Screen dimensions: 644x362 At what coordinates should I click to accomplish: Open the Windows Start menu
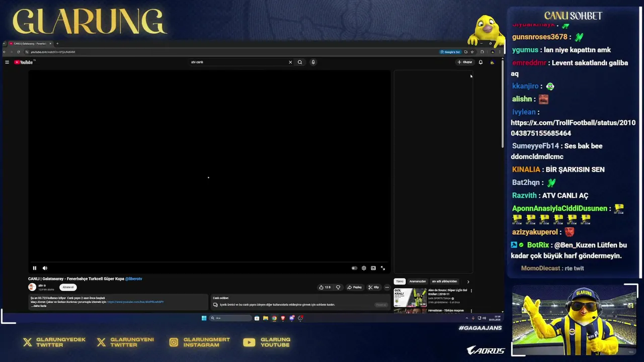[204, 318]
